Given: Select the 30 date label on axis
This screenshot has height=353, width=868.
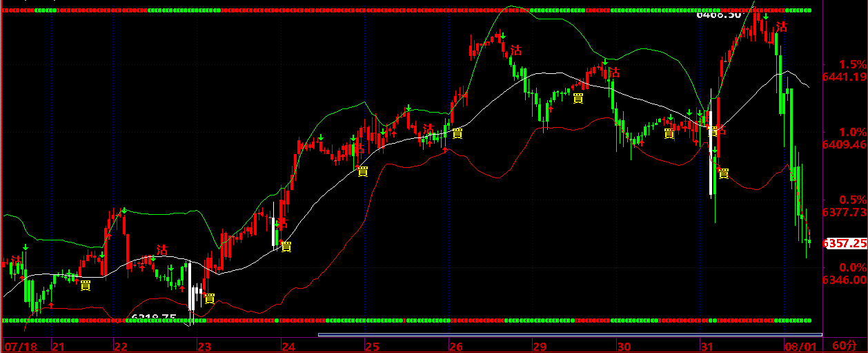Looking at the screenshot, I should 624,346.
